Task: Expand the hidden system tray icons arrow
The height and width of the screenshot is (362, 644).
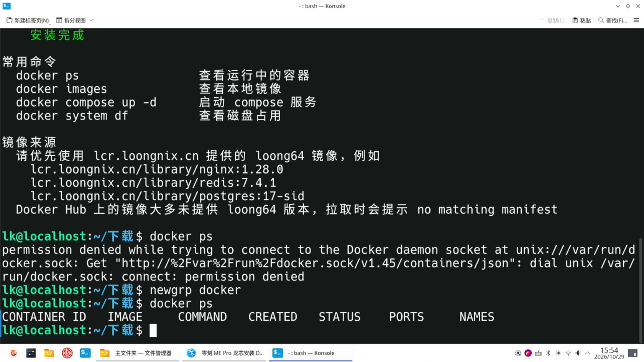Action: [588, 353]
